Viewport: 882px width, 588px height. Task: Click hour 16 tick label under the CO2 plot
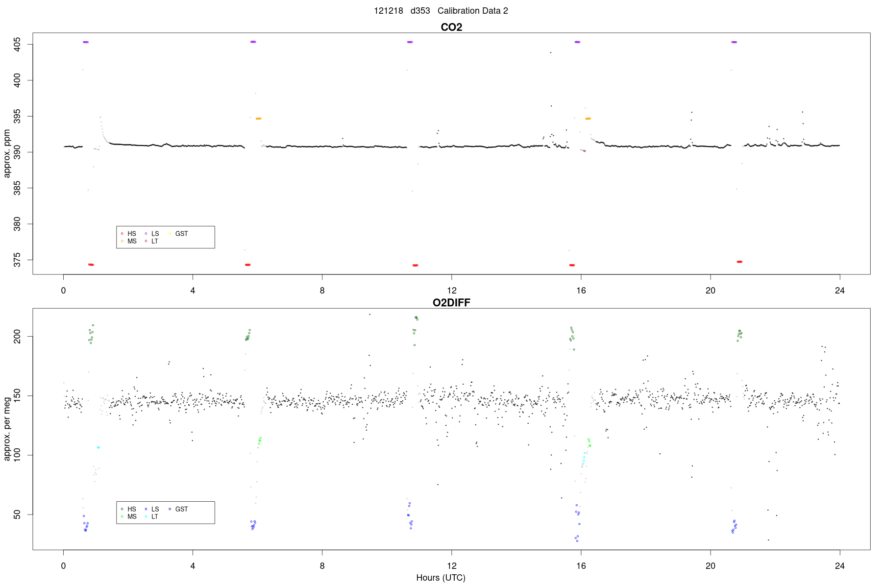tap(581, 291)
